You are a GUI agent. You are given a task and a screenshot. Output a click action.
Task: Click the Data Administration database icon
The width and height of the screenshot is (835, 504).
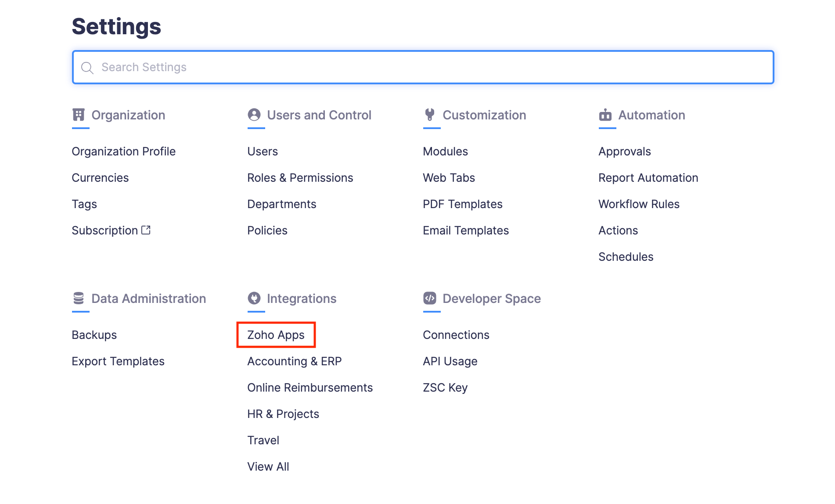tap(78, 299)
